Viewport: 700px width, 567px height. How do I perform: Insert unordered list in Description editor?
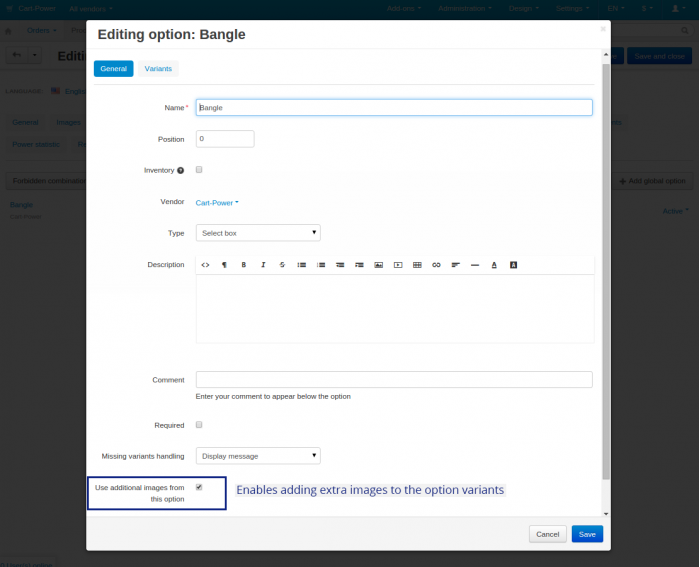[302, 265]
